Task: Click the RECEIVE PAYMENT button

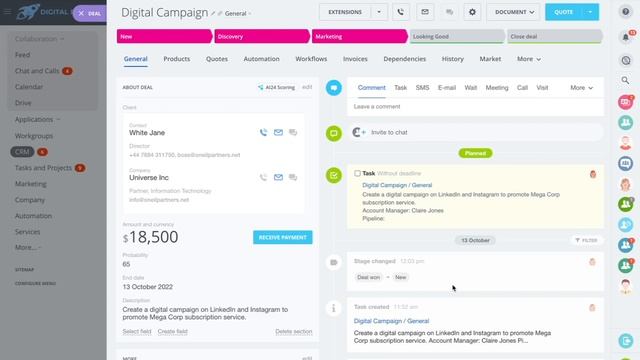Action: [282, 237]
